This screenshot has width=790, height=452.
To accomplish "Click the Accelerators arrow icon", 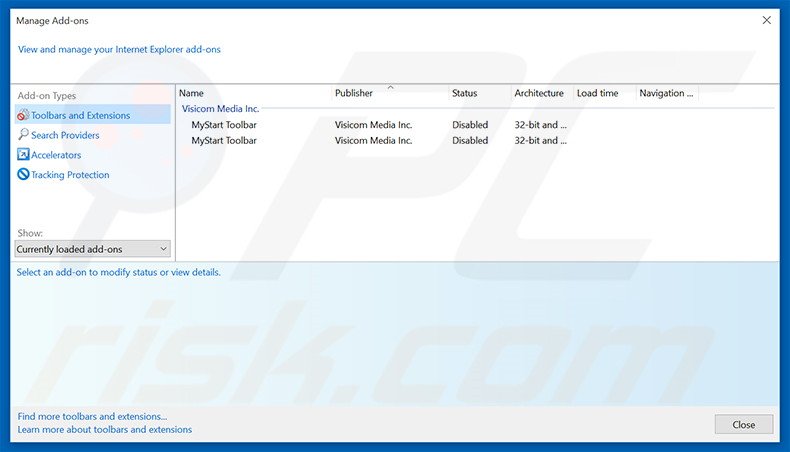I will [x=23, y=154].
